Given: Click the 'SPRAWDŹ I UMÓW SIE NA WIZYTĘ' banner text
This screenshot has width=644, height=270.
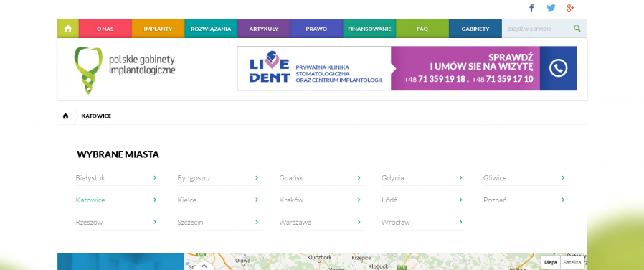Looking at the screenshot, I should point(481,62).
